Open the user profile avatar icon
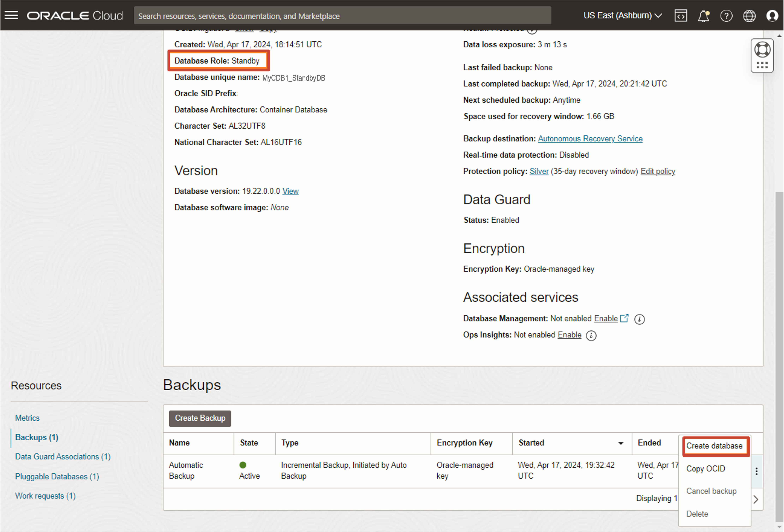Screen dimensions: 784x532 [x=772, y=15]
